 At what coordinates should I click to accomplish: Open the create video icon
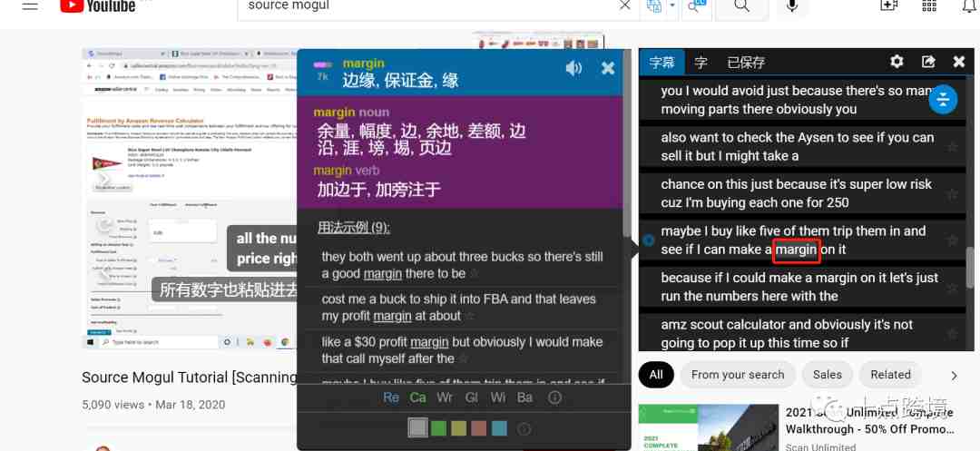tap(888, 5)
